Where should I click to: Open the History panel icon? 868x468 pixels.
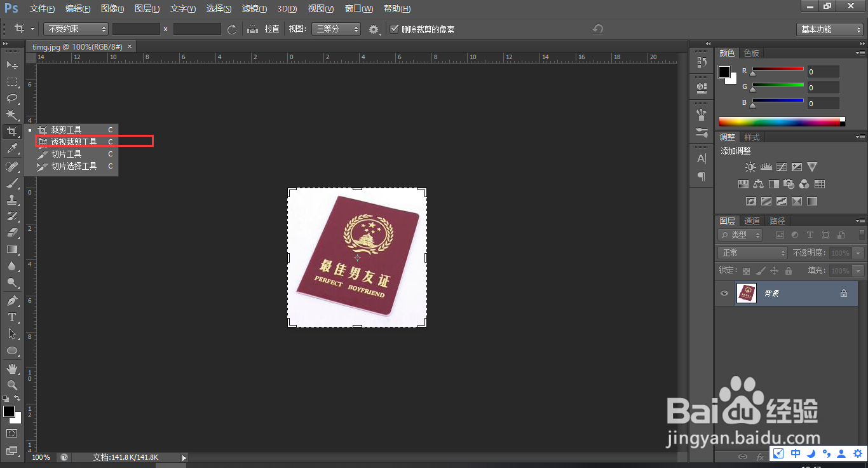[x=702, y=62]
